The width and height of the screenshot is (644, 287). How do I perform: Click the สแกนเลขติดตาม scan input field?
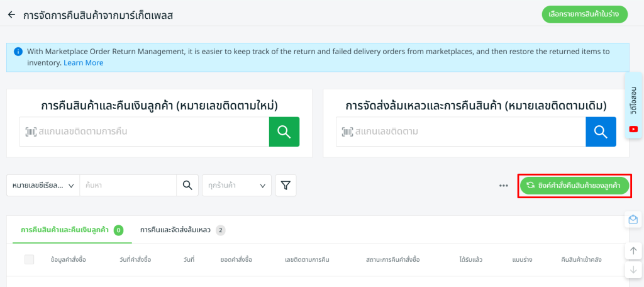click(x=465, y=132)
